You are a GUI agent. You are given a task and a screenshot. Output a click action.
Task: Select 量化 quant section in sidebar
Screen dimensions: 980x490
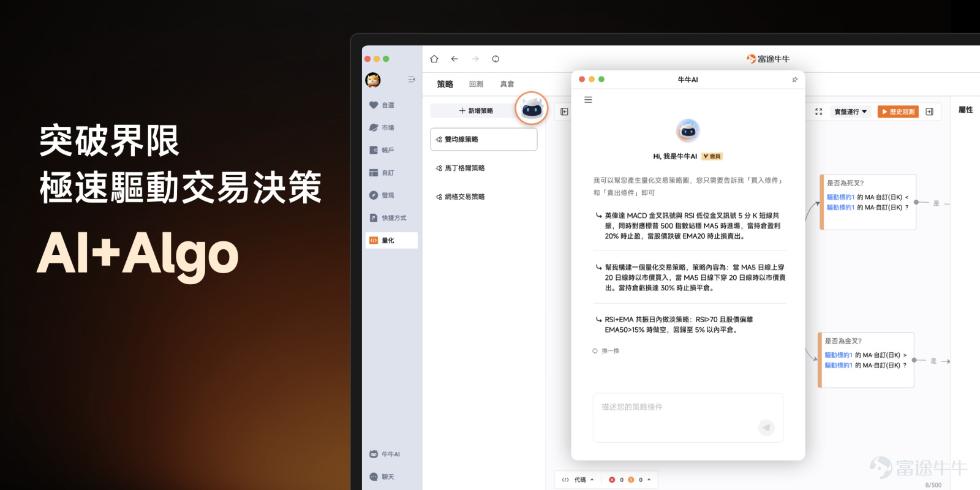[x=392, y=240]
